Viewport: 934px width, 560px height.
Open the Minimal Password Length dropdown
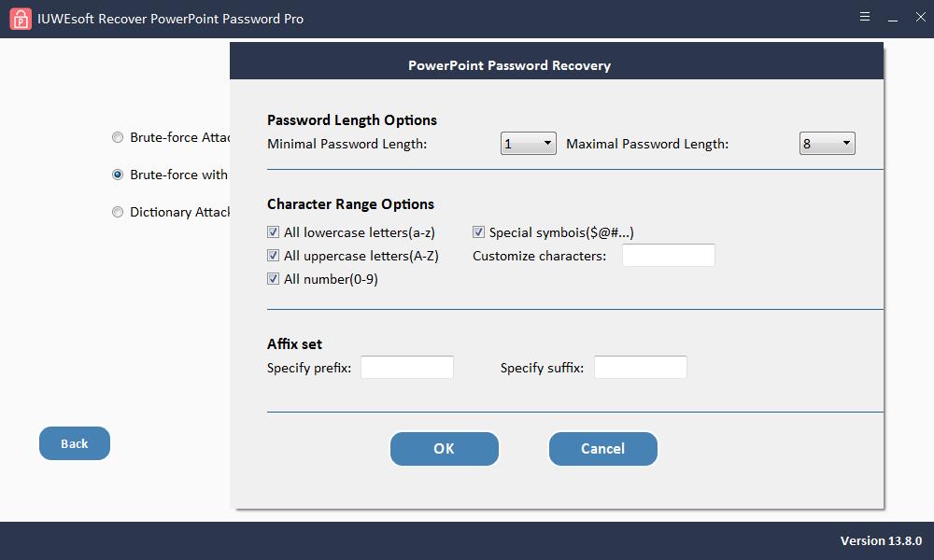(529, 144)
